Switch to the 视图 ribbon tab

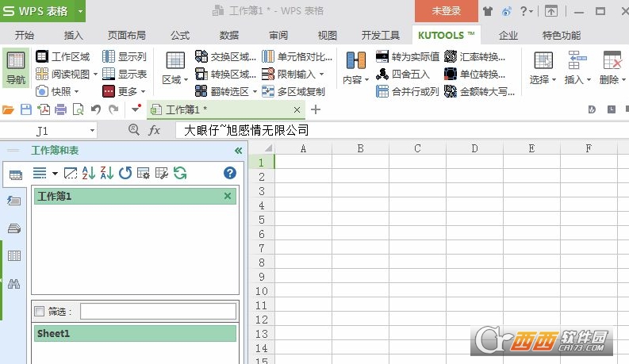point(328,35)
